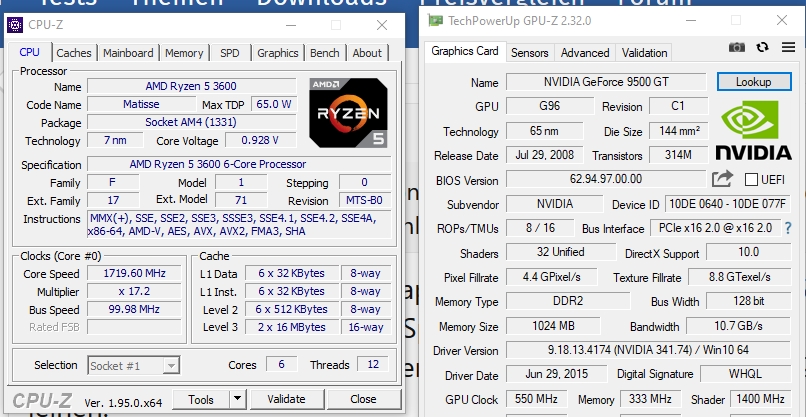Click the Lookup button in GPU-Z
This screenshot has height=417, width=806.
(x=754, y=82)
